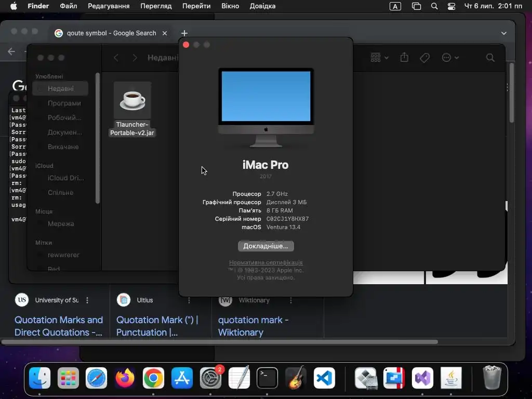Launch Safari from the Dock

pos(96,378)
